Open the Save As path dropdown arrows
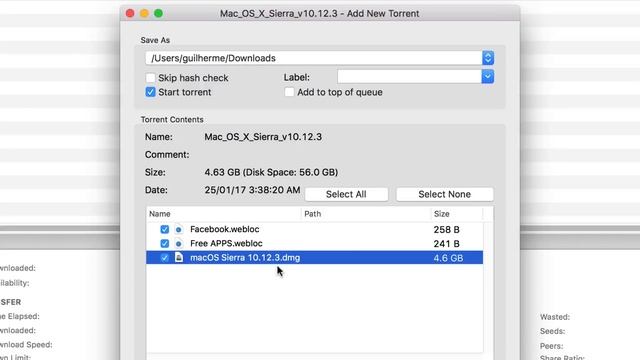Image resolution: width=640 pixels, height=360 pixels. coord(488,58)
